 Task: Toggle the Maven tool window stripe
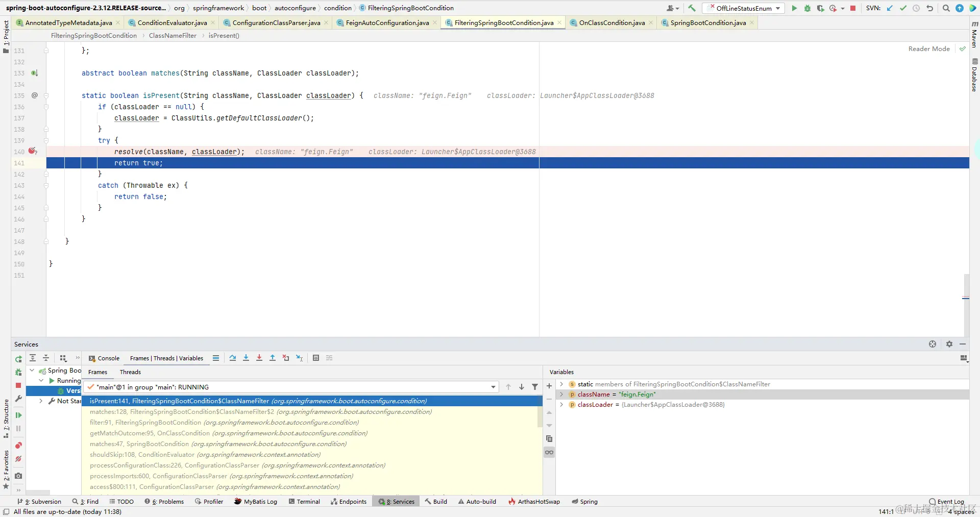click(974, 35)
